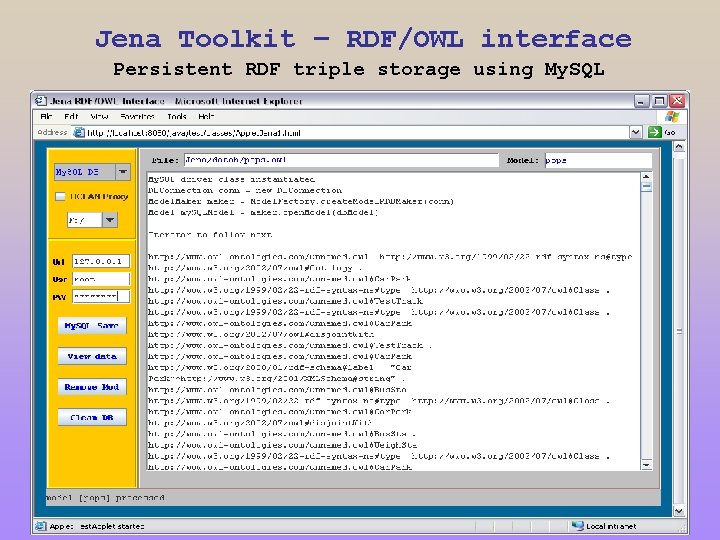The height and width of the screenshot is (540, 720).
Task: Click the View data button
Action: [92, 356]
